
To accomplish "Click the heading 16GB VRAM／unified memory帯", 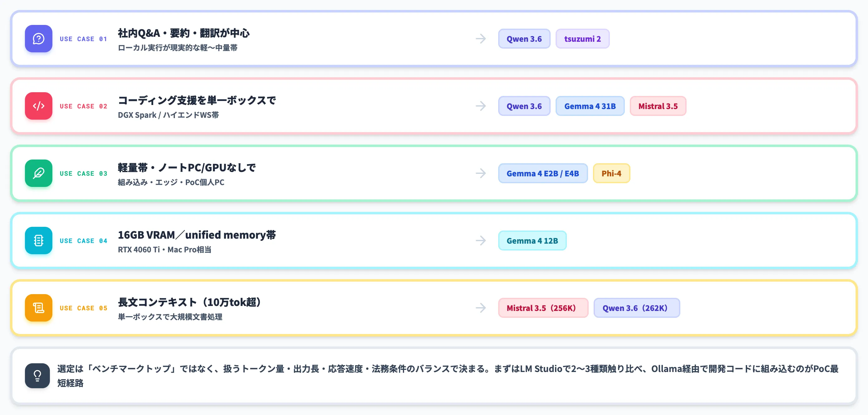I will tap(197, 235).
